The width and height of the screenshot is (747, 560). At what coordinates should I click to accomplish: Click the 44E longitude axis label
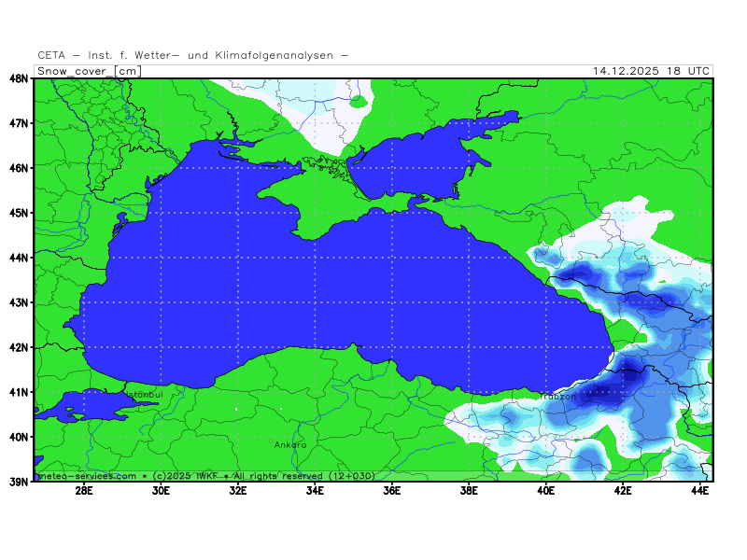click(x=699, y=491)
